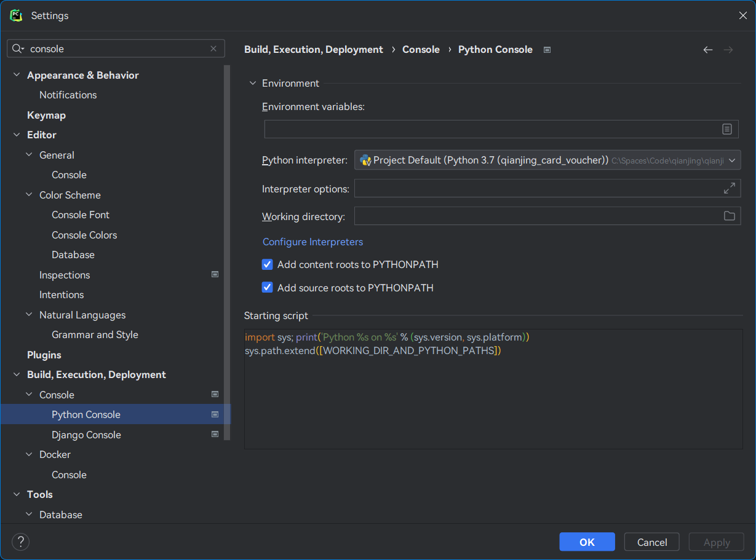
Task: Open environment variables edit dialog icon
Action: tap(727, 129)
